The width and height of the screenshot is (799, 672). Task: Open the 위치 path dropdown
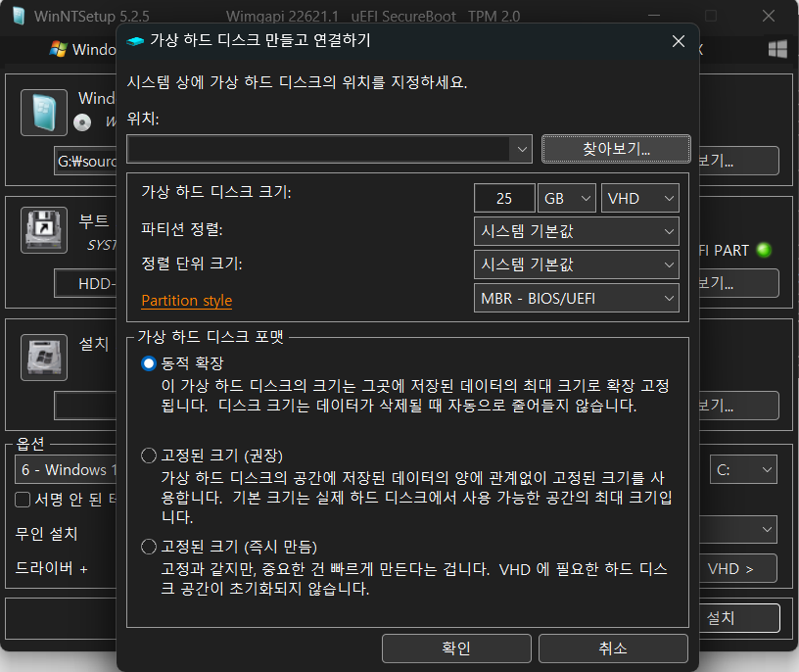522,150
